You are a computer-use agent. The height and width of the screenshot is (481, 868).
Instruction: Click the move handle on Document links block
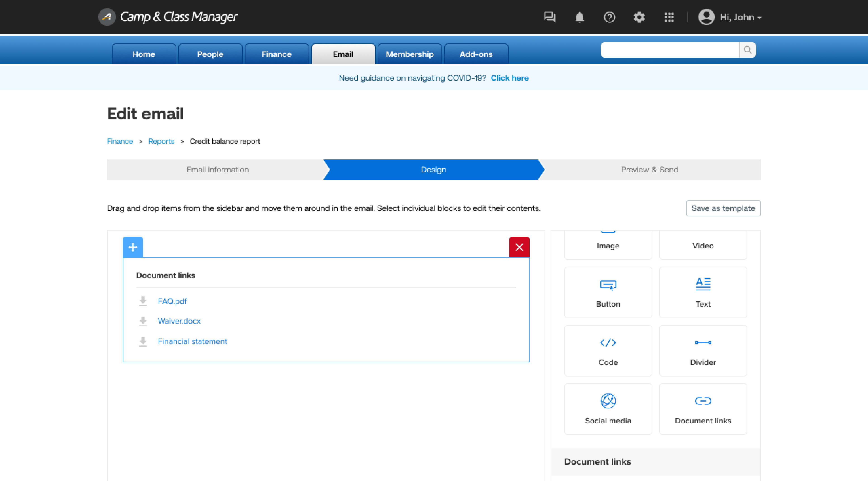pyautogui.click(x=133, y=247)
